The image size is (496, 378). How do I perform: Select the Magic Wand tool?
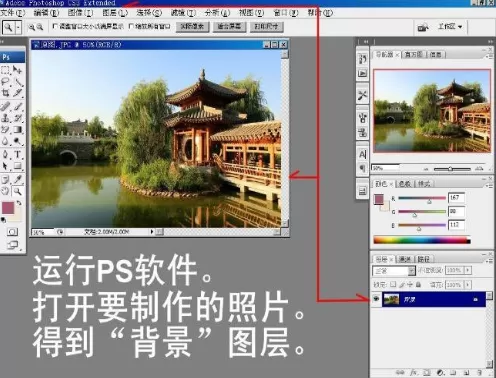pyautogui.click(x=18, y=81)
